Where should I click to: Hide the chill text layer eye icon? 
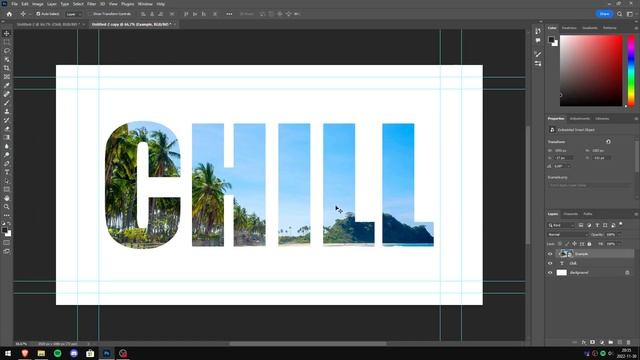click(x=550, y=263)
